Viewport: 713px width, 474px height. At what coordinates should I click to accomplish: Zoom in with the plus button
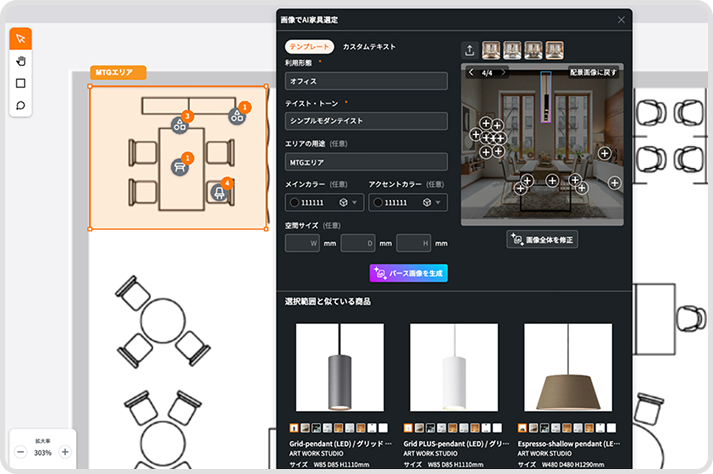65,452
